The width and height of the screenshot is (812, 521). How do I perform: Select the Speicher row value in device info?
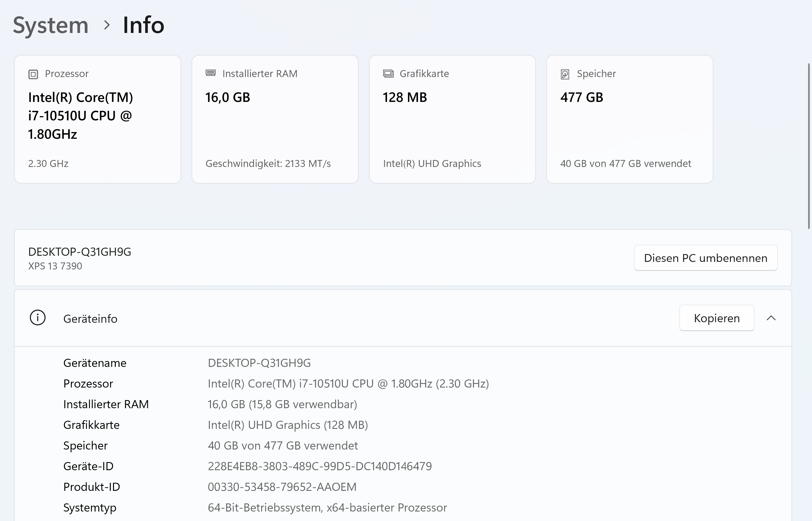283,445
